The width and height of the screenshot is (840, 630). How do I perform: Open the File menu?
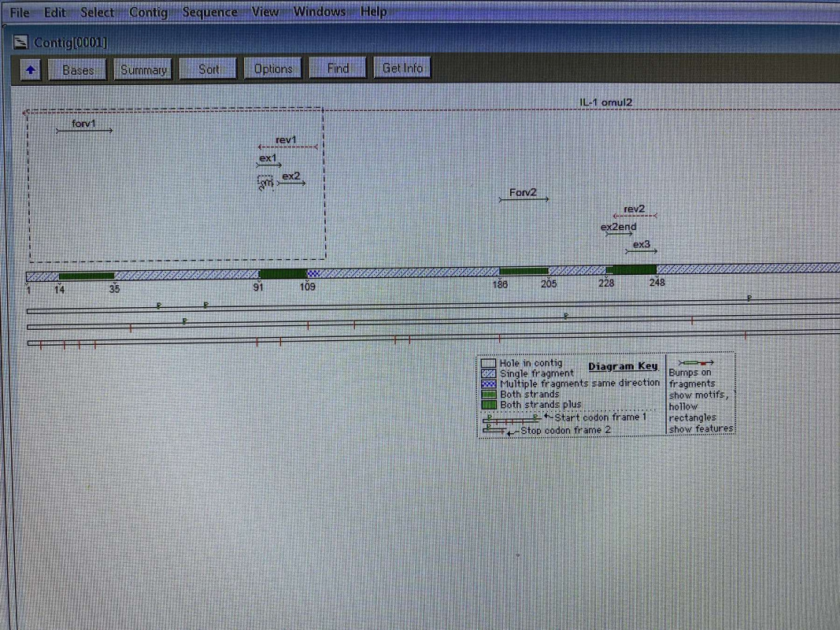point(19,13)
